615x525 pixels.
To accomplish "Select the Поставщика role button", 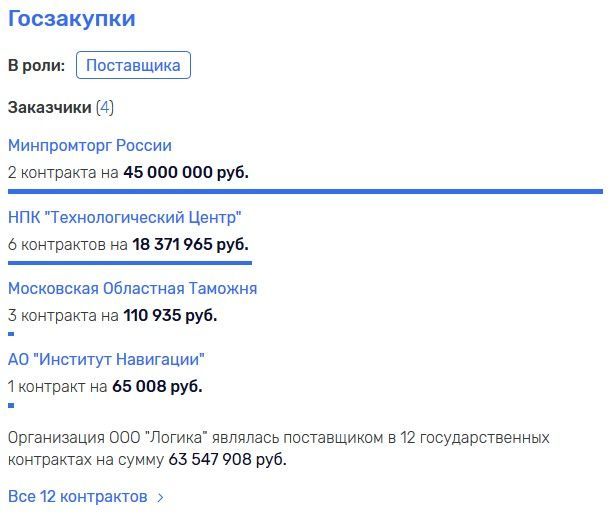I will pyautogui.click(x=133, y=65).
